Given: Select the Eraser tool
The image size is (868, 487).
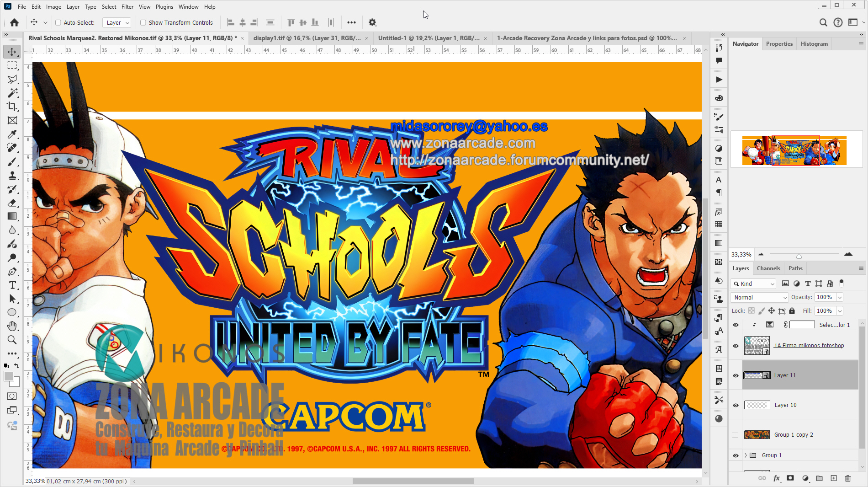Looking at the screenshot, I should pyautogui.click(x=12, y=203).
